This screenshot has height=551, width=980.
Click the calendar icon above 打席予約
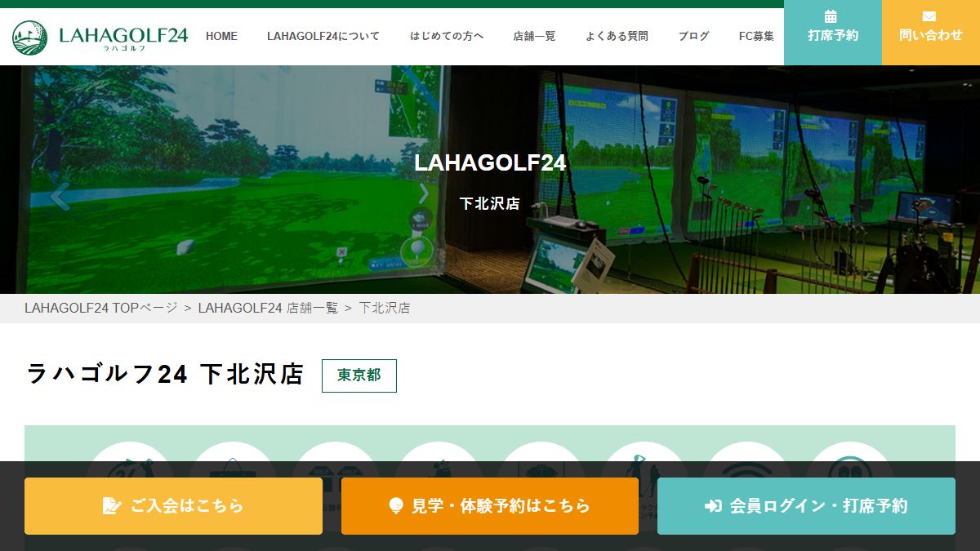point(831,16)
